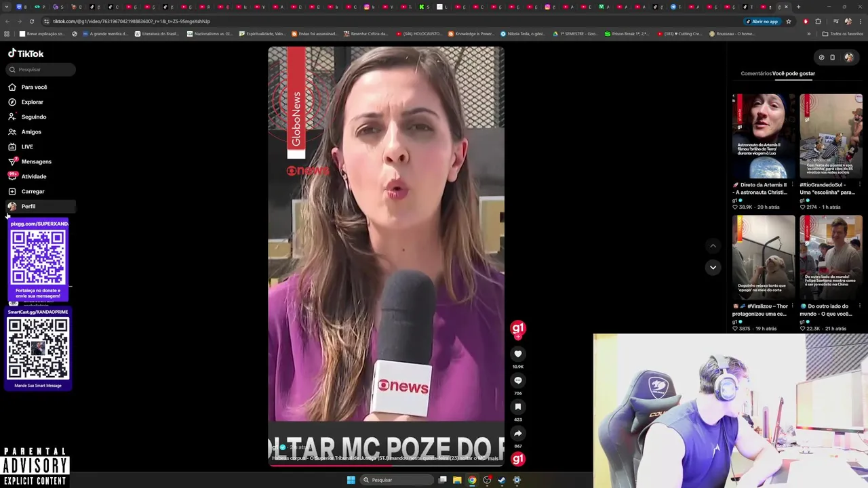
Task: Open the RioGrandedoSul escolinha video thumbnail
Action: click(831, 136)
